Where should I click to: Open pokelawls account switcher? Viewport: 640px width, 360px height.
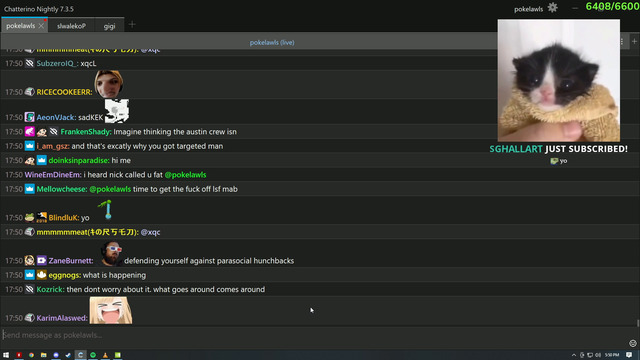528,9
